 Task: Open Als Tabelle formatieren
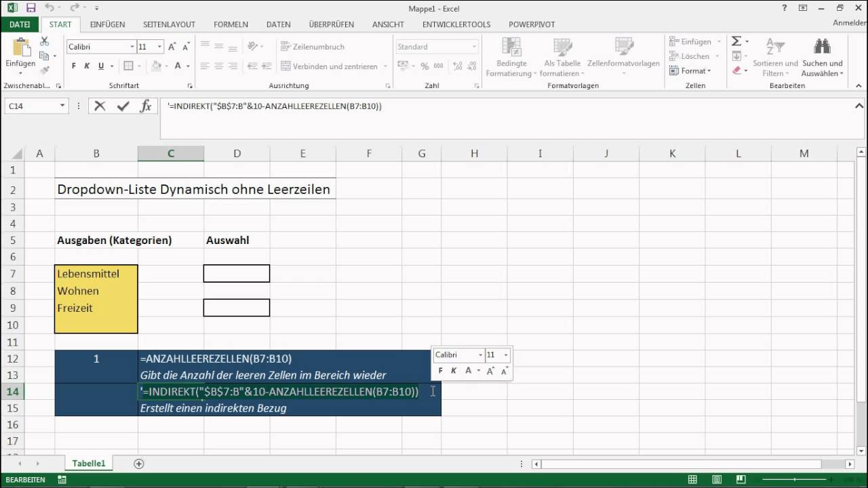click(562, 58)
